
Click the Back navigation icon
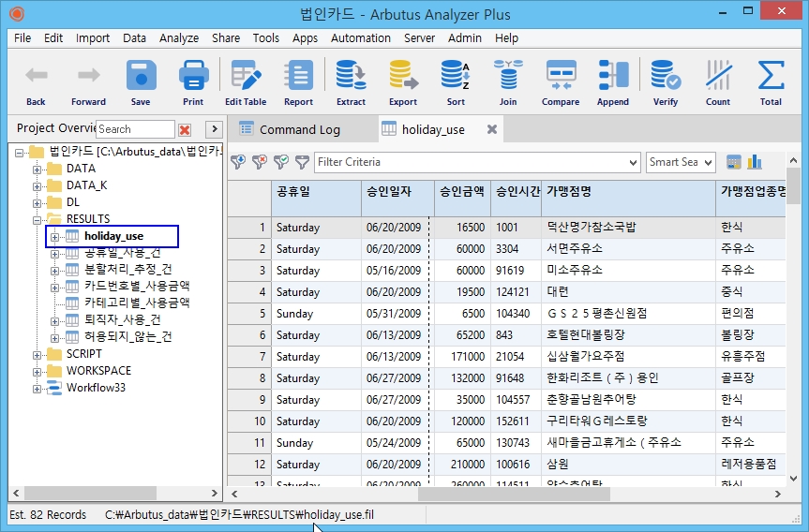[x=37, y=75]
